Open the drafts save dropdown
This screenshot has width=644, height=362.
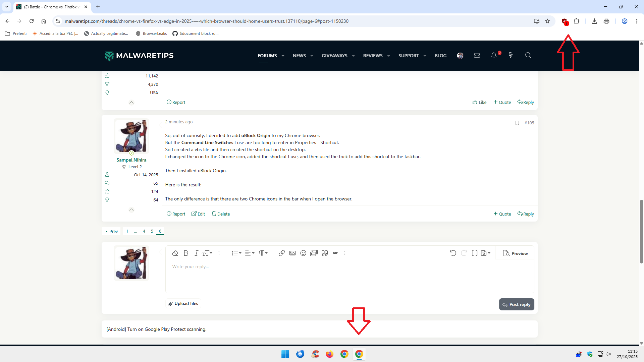(x=486, y=253)
